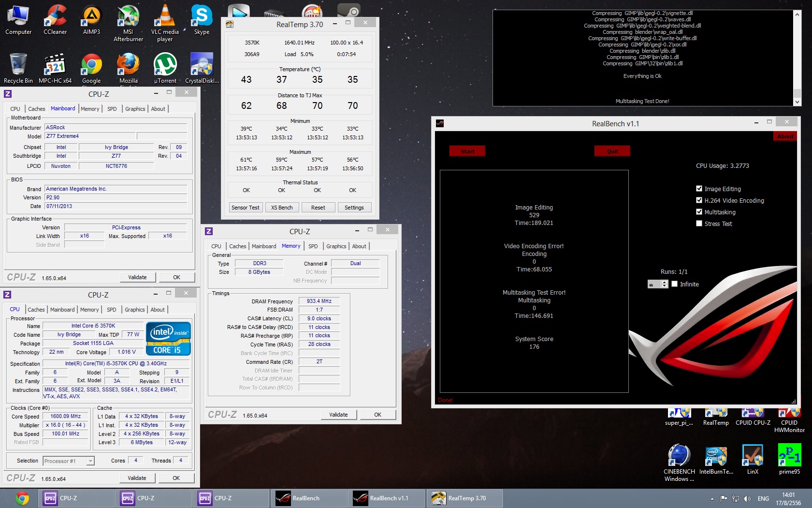The image size is (812, 508).
Task: Click the ENG language indicator
Action: coord(763,499)
